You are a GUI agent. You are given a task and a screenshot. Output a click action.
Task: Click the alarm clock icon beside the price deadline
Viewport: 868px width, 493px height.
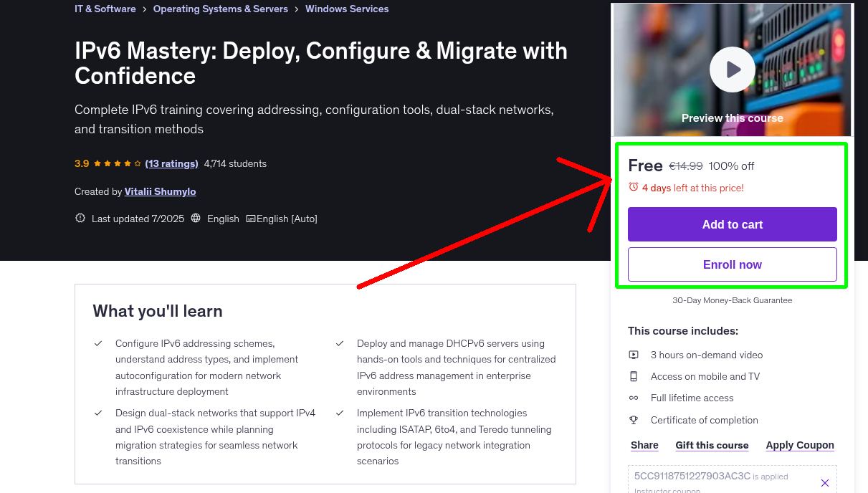(x=633, y=186)
